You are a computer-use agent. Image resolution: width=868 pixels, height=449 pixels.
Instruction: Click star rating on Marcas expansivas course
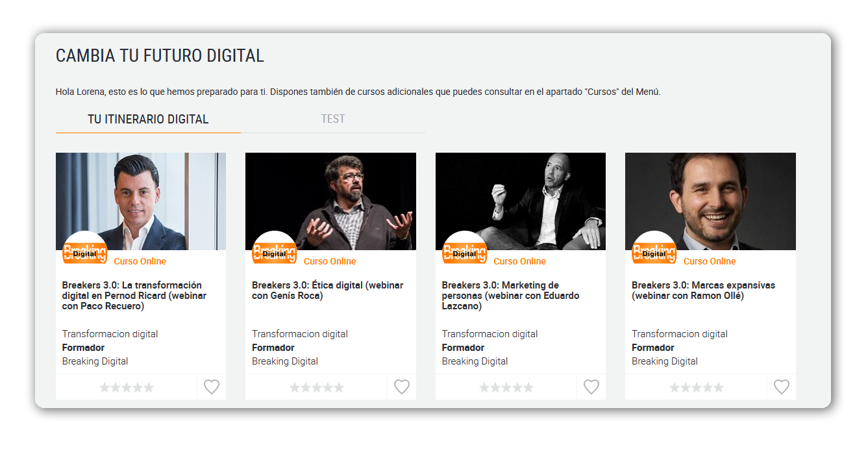tap(697, 388)
